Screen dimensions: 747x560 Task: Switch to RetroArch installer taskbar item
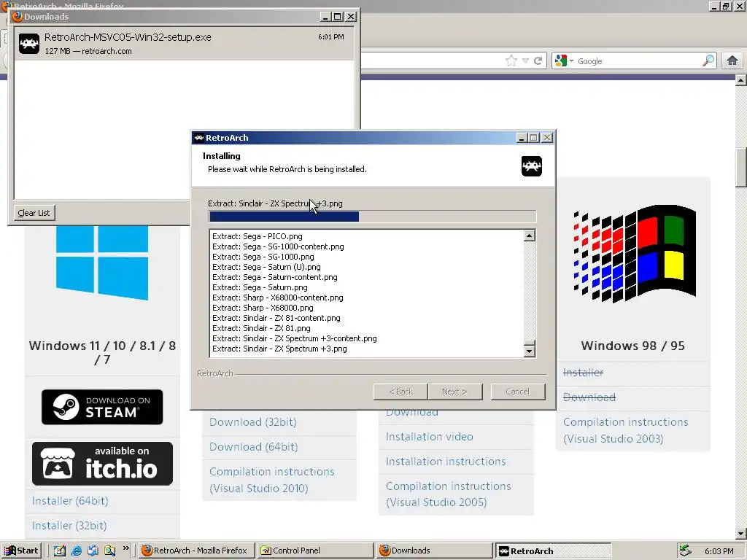point(553,551)
